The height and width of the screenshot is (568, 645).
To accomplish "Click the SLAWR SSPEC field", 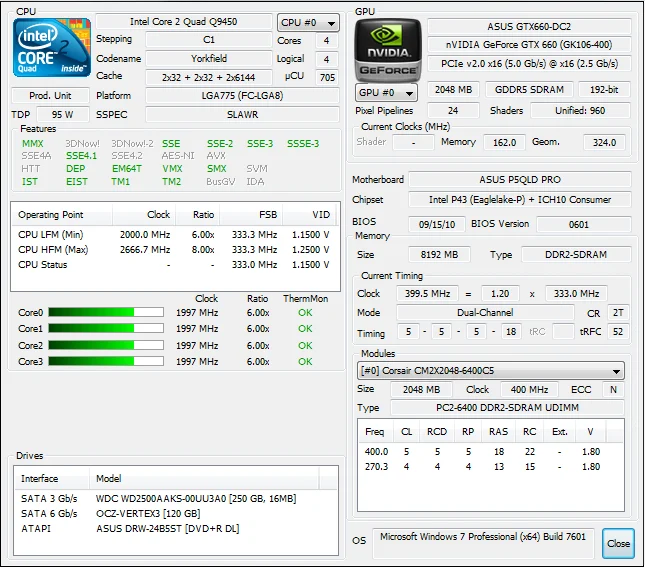I will [242, 114].
